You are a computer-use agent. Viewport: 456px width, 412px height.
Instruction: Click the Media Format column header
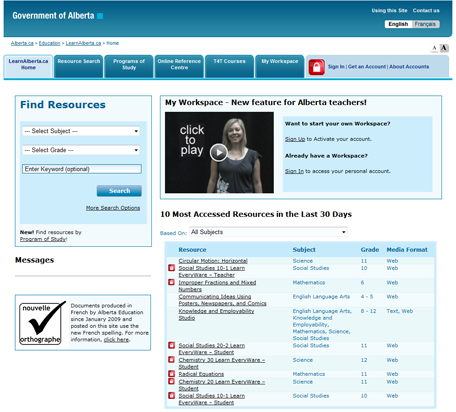click(407, 250)
